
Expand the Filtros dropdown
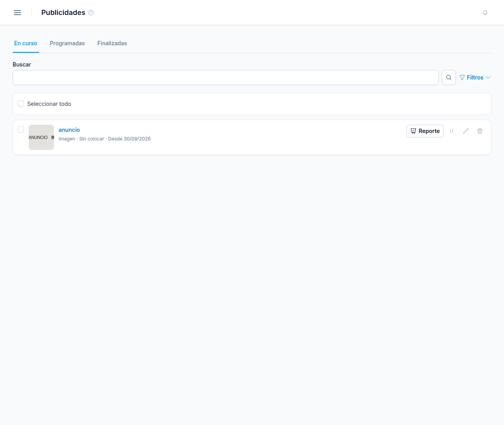(475, 78)
